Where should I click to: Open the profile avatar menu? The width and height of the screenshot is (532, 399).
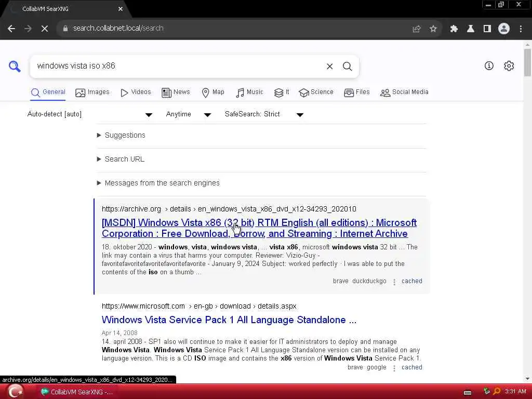point(504,29)
